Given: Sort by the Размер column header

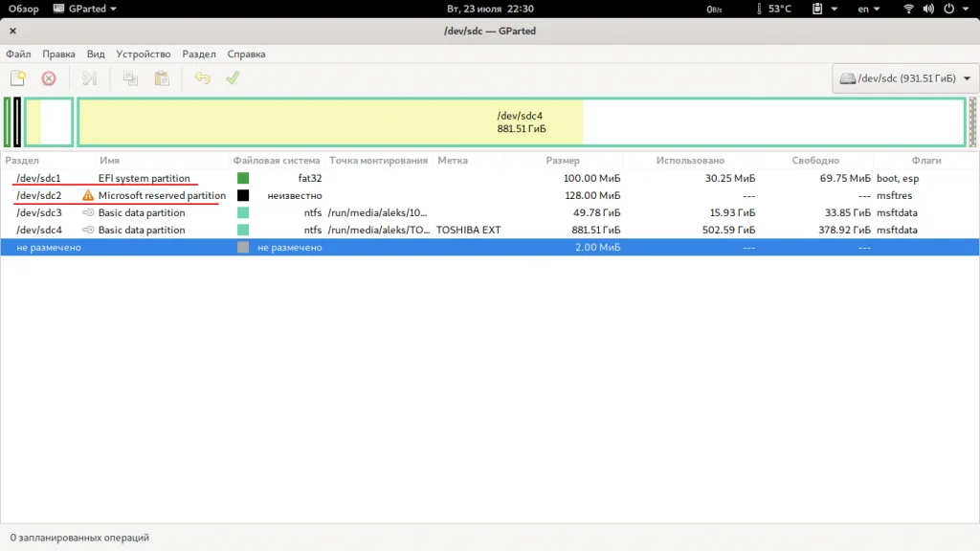Looking at the screenshot, I should pyautogui.click(x=563, y=161).
